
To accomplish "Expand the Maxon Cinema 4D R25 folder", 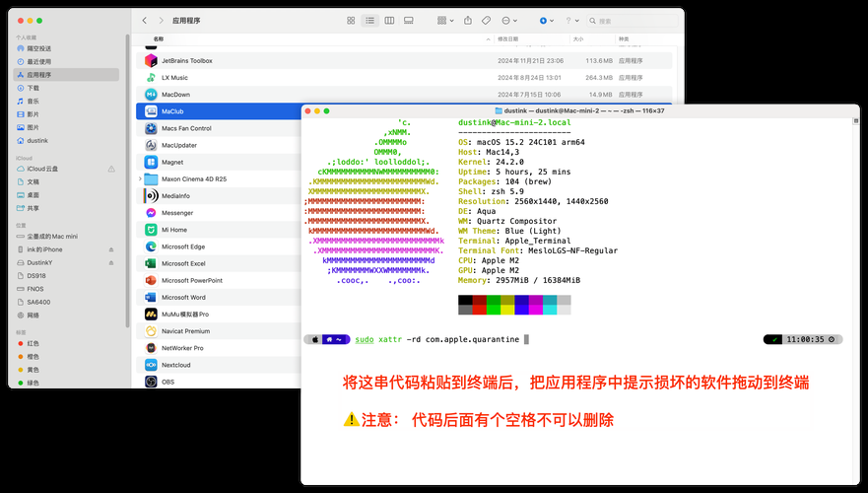I will 140,178.
